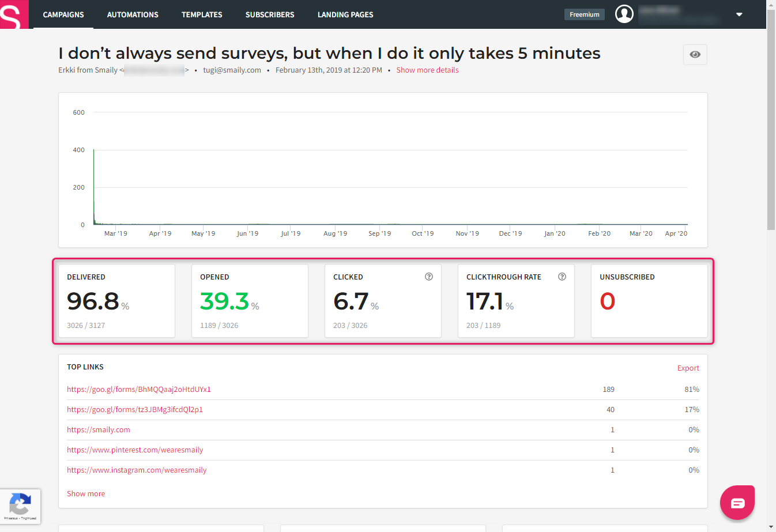The width and height of the screenshot is (776, 532).
Task: Go to the Automations menu
Action: point(133,14)
